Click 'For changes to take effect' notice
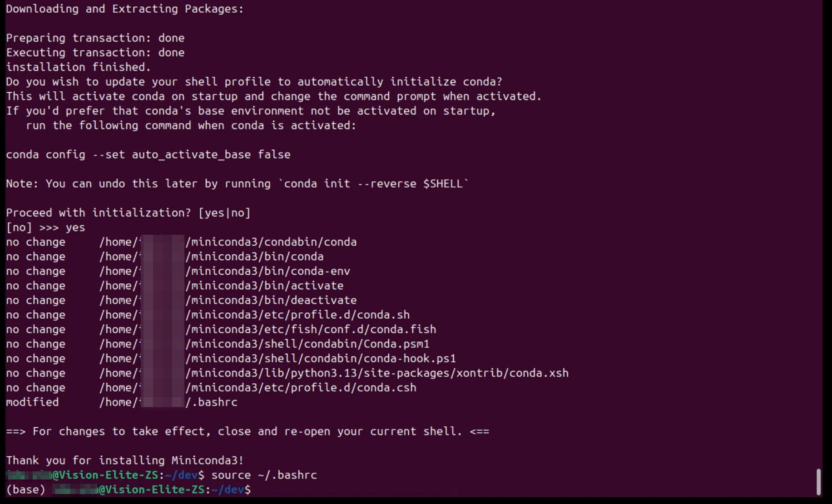The image size is (832, 504). [248, 431]
